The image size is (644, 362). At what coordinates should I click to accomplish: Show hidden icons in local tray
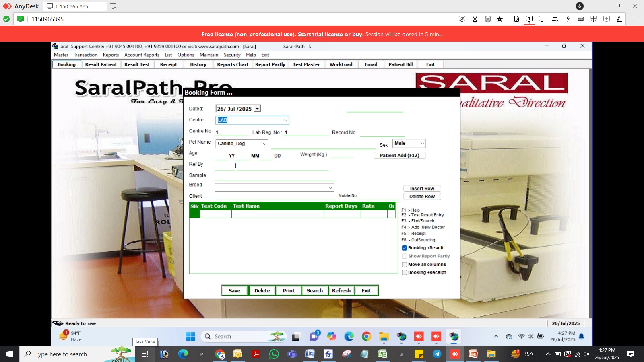(x=548, y=354)
